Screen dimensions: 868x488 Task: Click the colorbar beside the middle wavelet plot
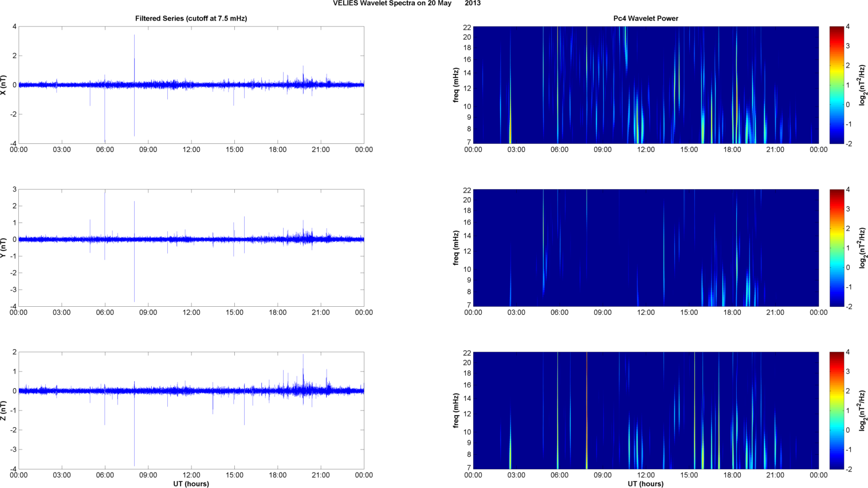coord(836,248)
